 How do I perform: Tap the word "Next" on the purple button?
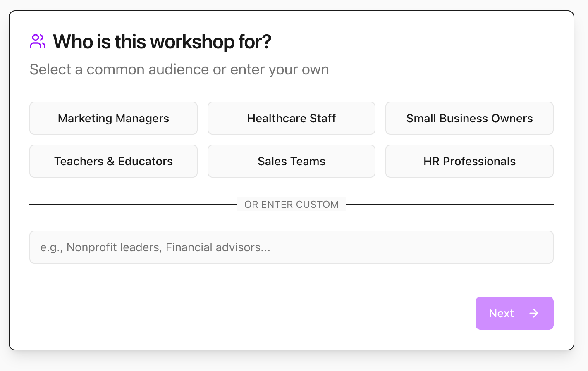(x=501, y=313)
